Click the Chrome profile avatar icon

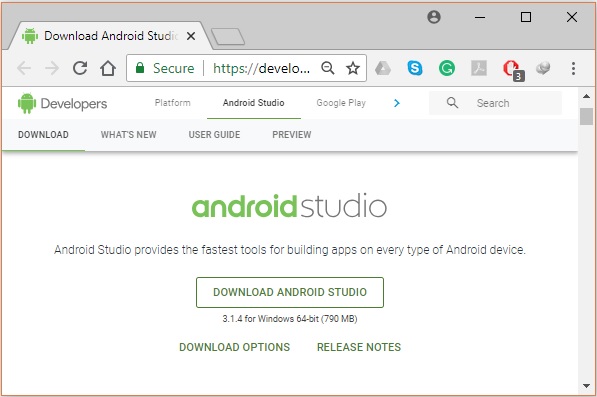(434, 17)
